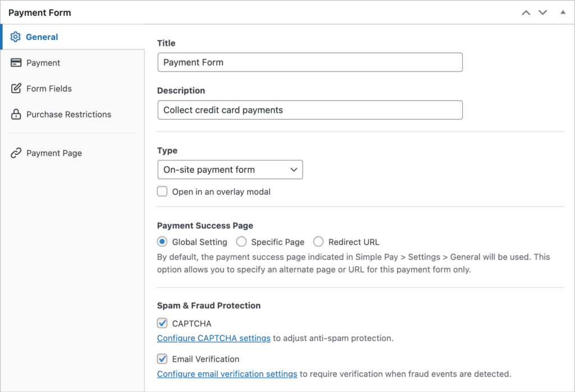Move panel down with down chevron

pos(542,12)
